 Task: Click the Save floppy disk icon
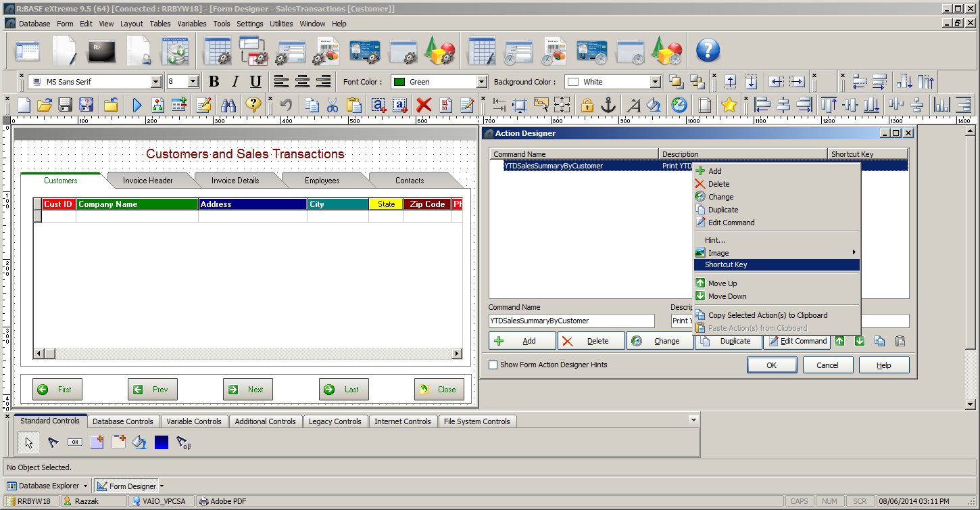pos(65,105)
